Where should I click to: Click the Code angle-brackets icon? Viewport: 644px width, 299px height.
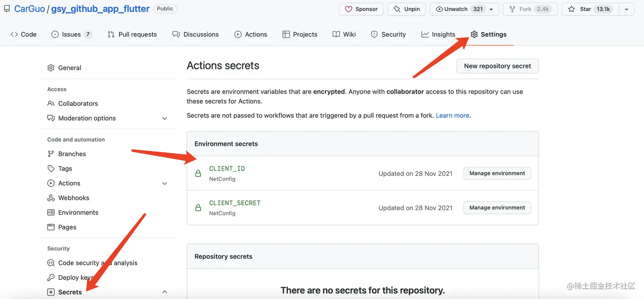click(x=14, y=34)
